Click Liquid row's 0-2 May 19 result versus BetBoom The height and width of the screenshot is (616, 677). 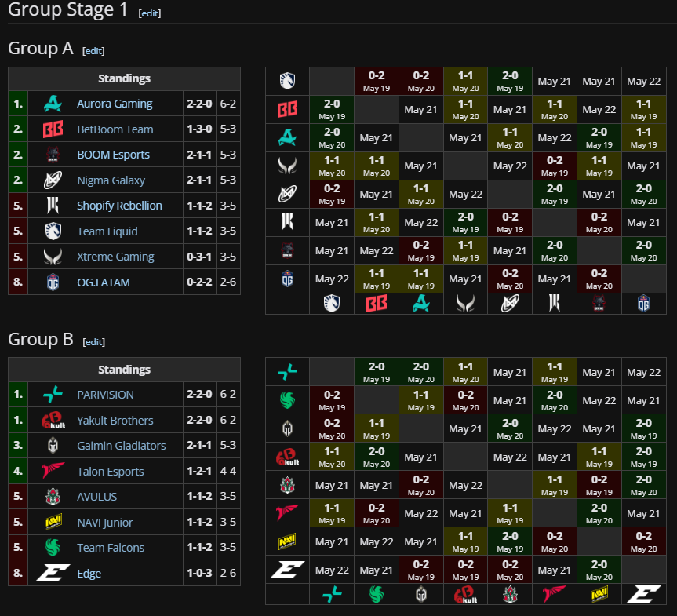[377, 81]
